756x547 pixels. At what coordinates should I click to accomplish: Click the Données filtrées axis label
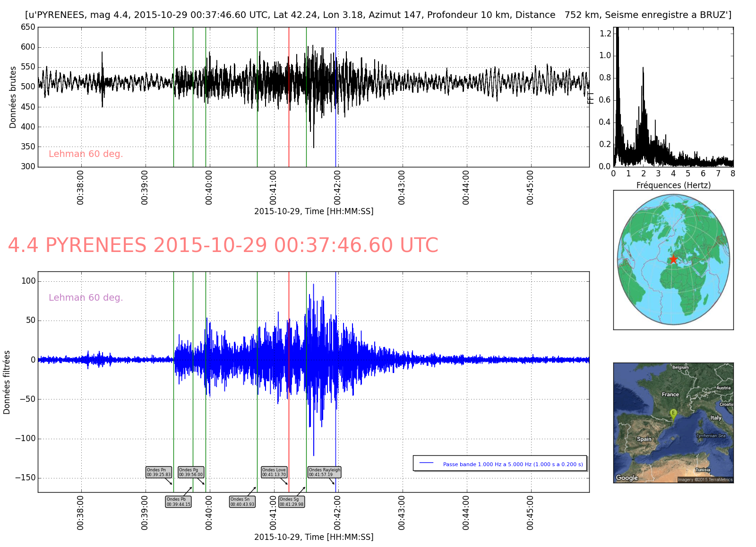pos(7,382)
